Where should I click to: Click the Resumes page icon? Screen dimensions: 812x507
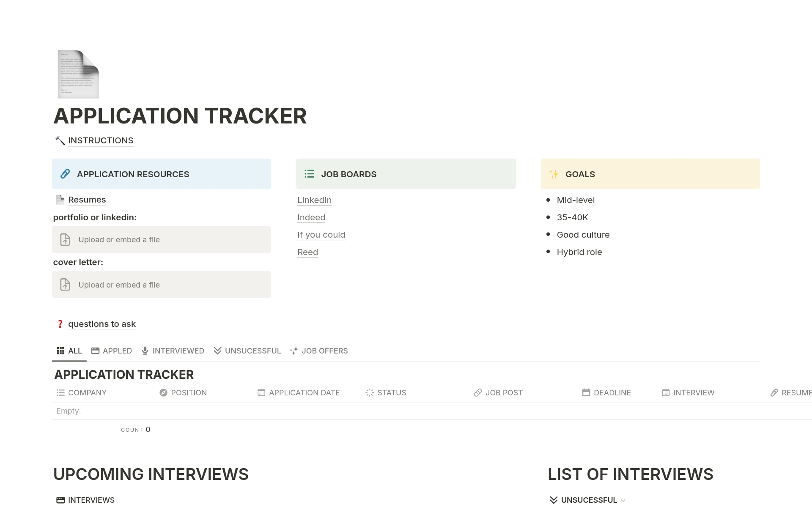click(60, 200)
